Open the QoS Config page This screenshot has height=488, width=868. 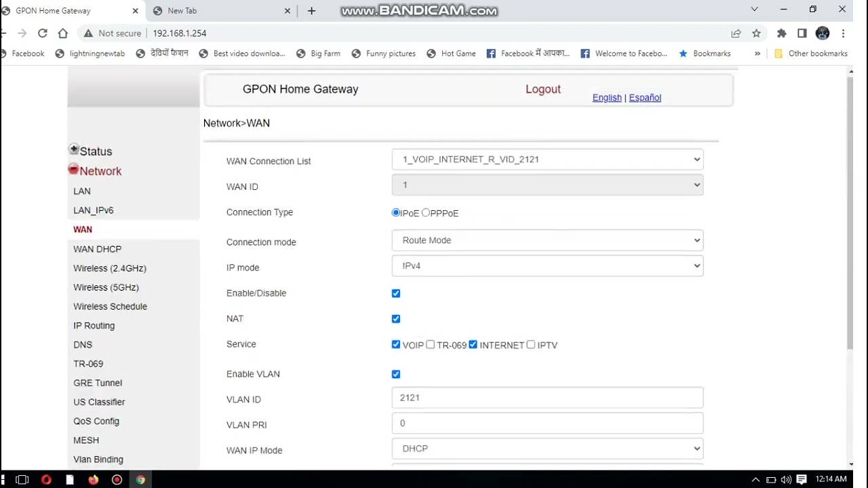pos(96,421)
